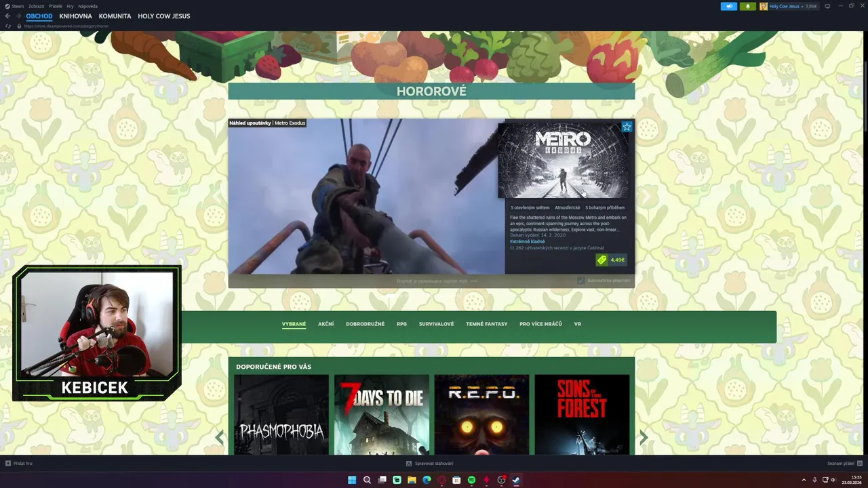Reload the store page
This screenshot has width=868, height=488.
pyautogui.click(x=8, y=26)
